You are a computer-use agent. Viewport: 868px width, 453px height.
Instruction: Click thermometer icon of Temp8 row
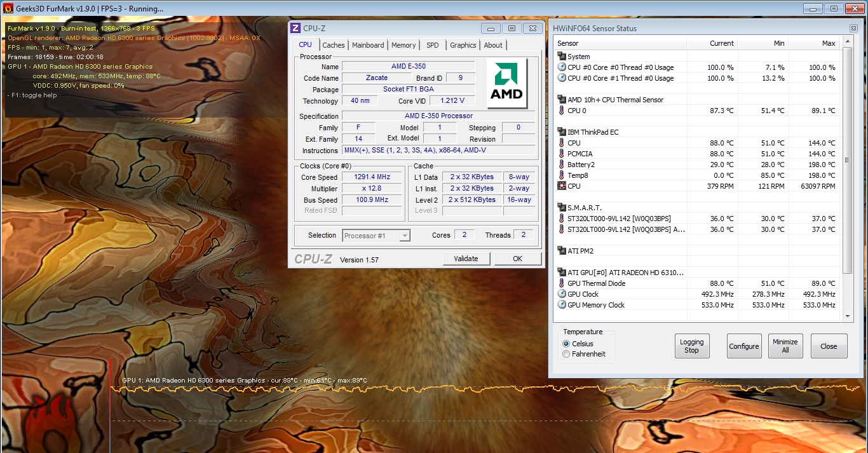(562, 175)
